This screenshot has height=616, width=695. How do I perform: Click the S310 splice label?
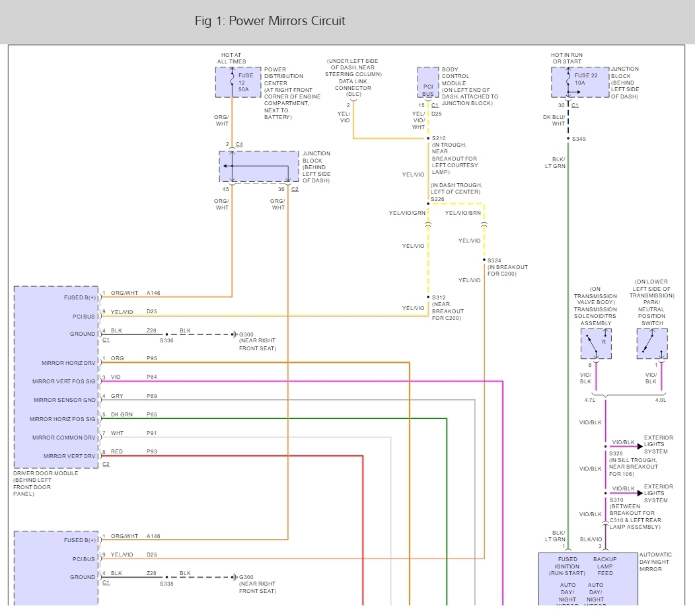pyautogui.click(x=616, y=500)
